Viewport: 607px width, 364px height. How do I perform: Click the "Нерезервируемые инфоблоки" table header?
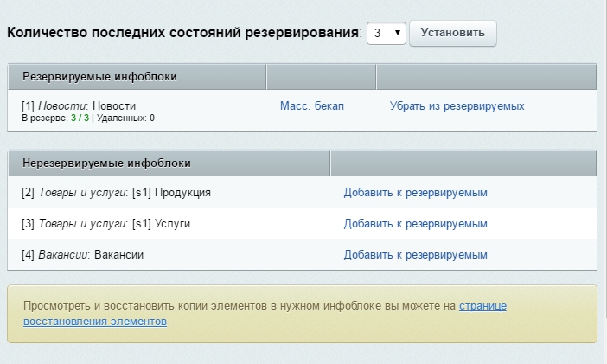[106, 163]
